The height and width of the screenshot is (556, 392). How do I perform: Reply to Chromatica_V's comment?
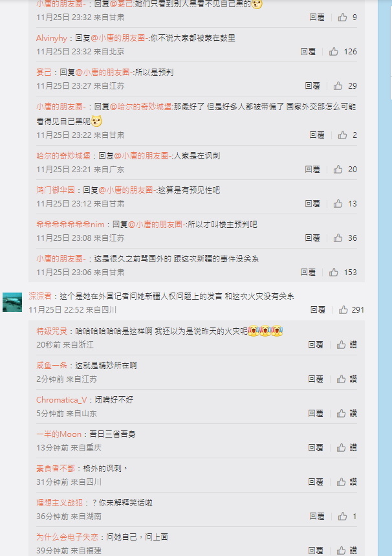(x=316, y=414)
